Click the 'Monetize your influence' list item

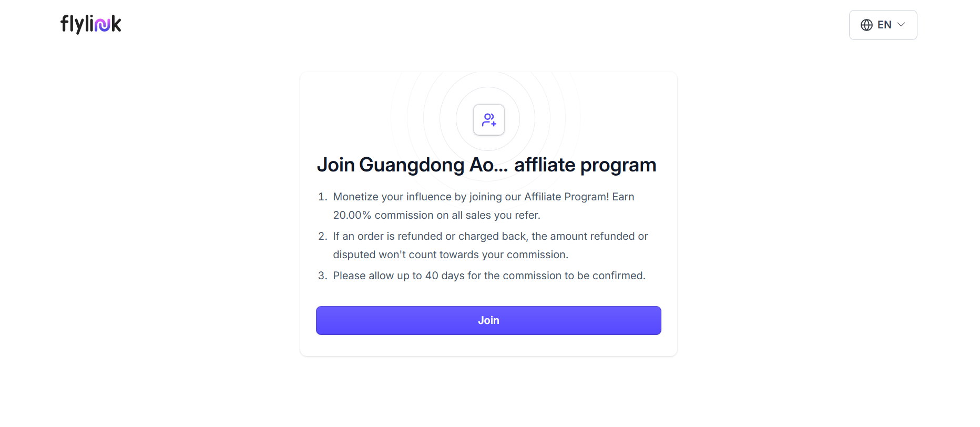[x=484, y=206]
